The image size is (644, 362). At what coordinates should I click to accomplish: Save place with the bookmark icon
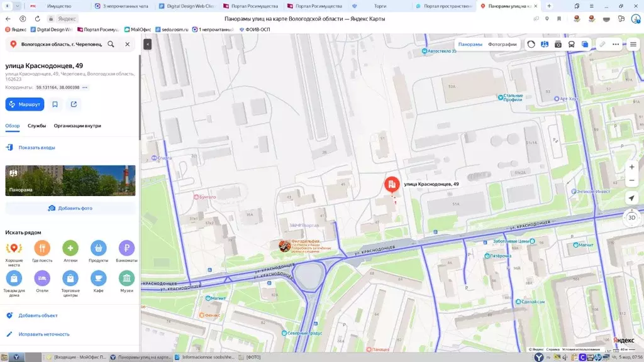tap(55, 104)
